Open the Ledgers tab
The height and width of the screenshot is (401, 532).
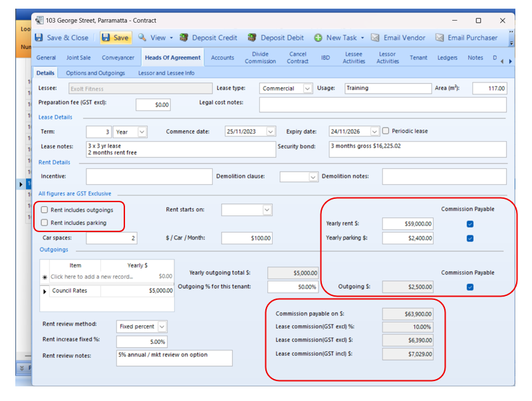pyautogui.click(x=447, y=58)
